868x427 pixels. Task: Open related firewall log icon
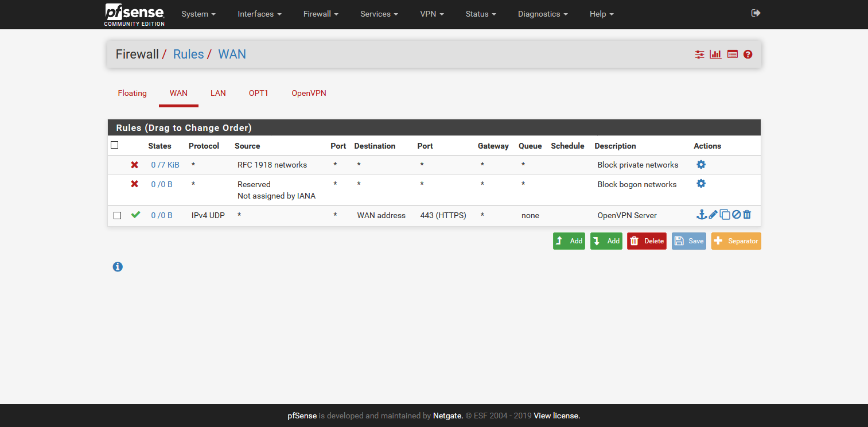[732, 55]
